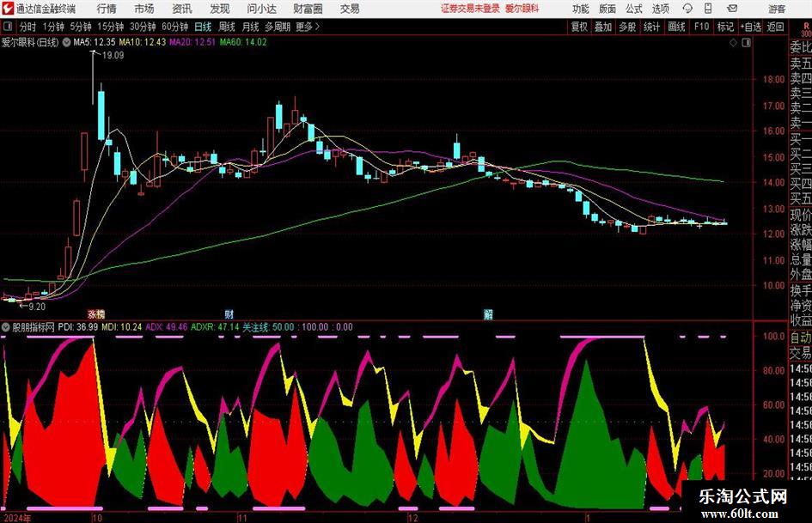Click the MDI: 10.24 indicator value
Screen dimensions: 812x523
pos(122,327)
